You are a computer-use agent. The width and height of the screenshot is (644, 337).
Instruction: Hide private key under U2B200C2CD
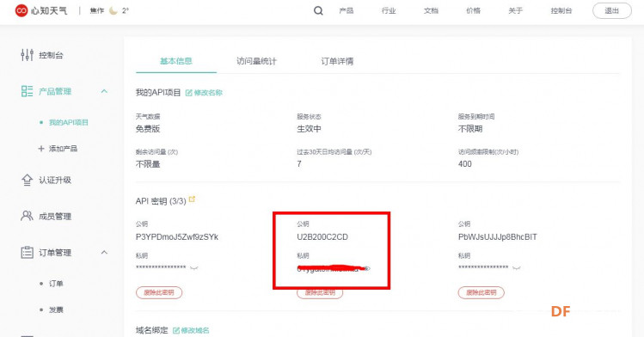[x=367, y=268]
